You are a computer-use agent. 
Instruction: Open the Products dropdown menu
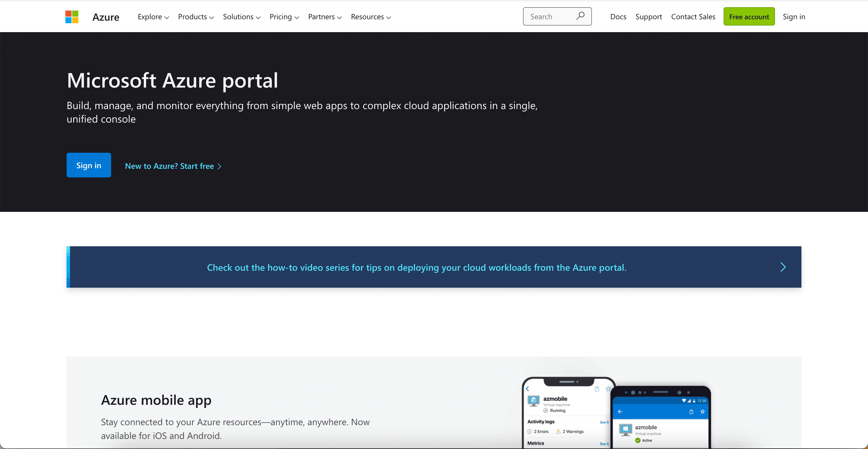click(x=196, y=17)
